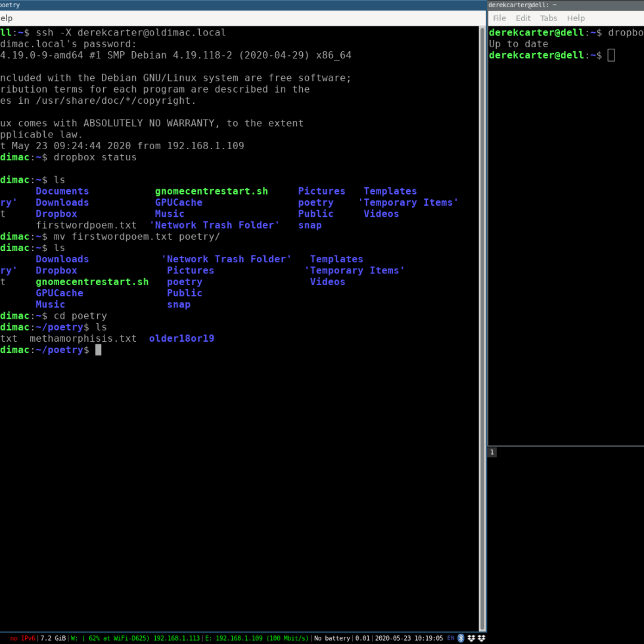Open the File menu in right terminal

499,18
